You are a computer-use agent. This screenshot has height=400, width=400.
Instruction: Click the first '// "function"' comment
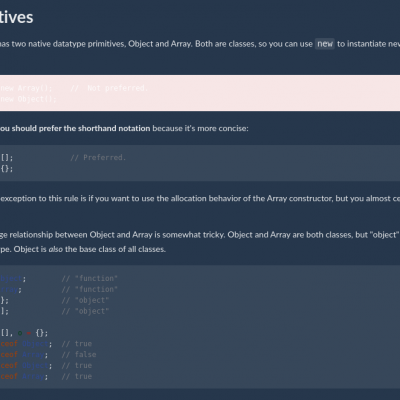89,278
